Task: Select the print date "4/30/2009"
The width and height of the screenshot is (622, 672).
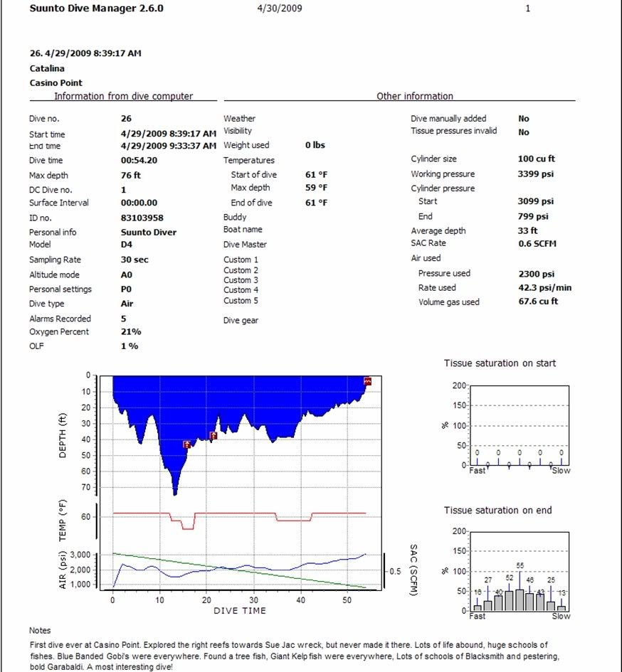Action: tap(280, 8)
